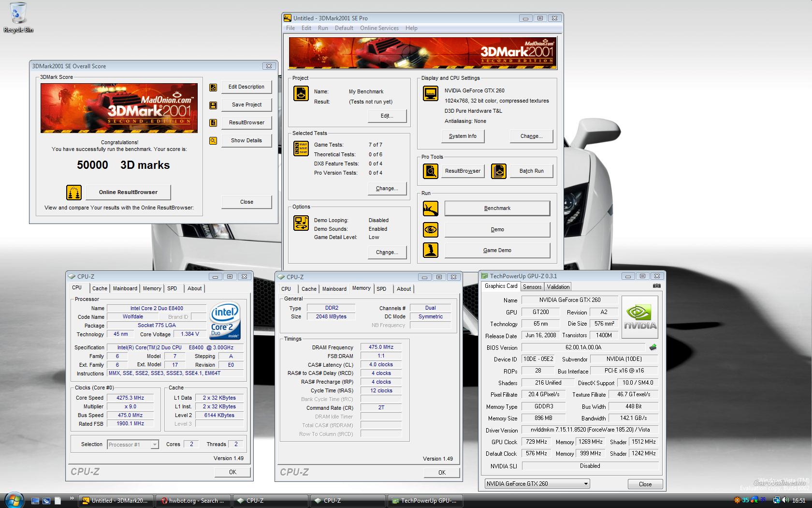Open the Online Services menu
The height and width of the screenshot is (508, 812).
[379, 28]
